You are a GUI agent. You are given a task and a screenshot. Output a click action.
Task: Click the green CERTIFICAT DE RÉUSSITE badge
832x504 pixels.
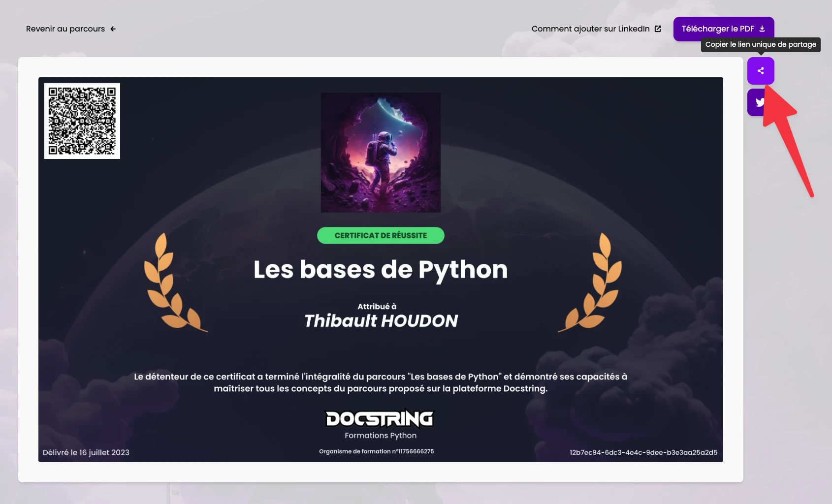pos(380,235)
